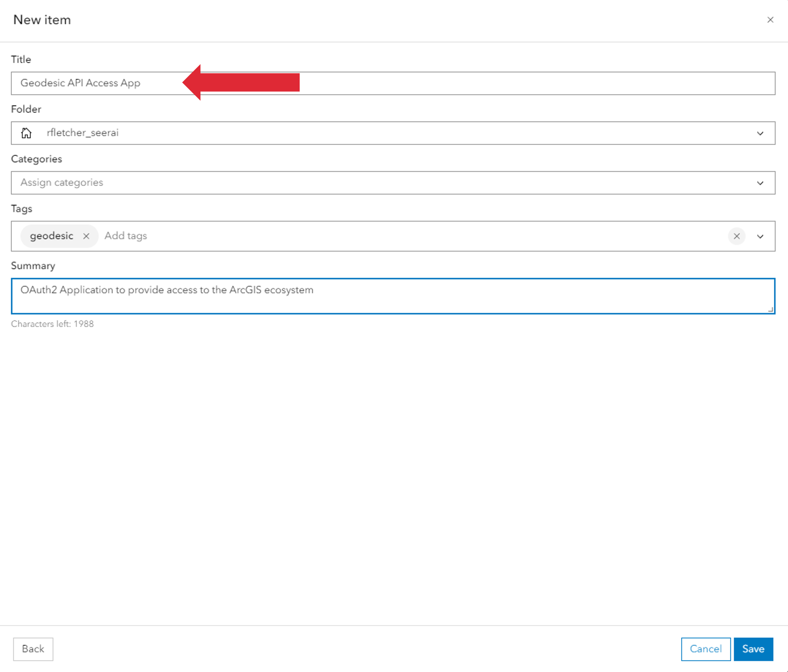Click the Tags field label

pyautogui.click(x=21, y=209)
